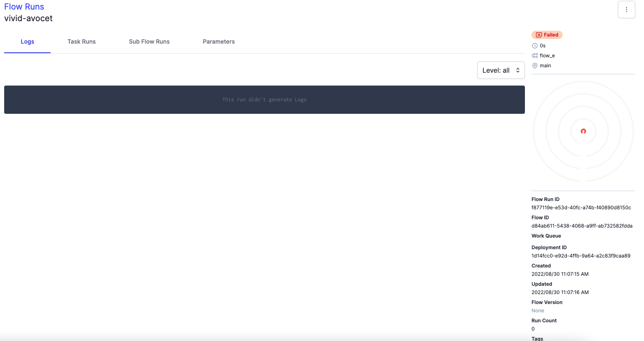Select the Flow Run ID value text

(x=582, y=207)
